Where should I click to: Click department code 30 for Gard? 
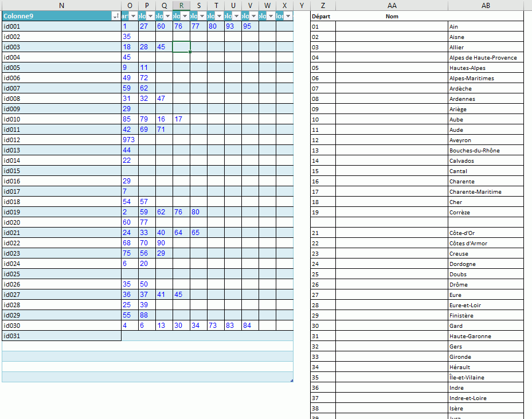[x=323, y=326]
